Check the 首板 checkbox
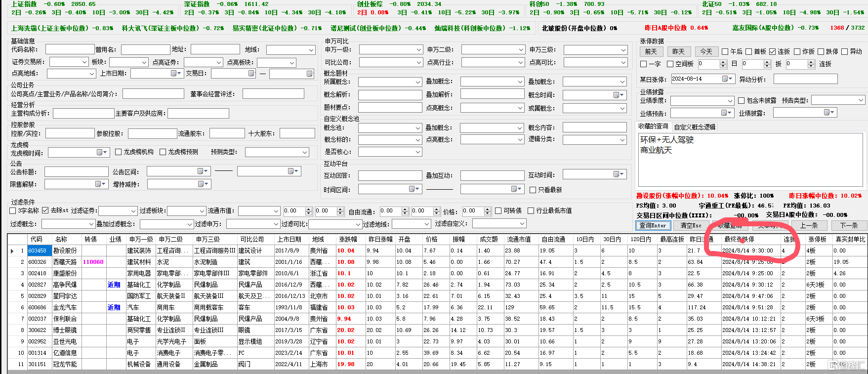The height and width of the screenshot is (374, 868). 748,51
